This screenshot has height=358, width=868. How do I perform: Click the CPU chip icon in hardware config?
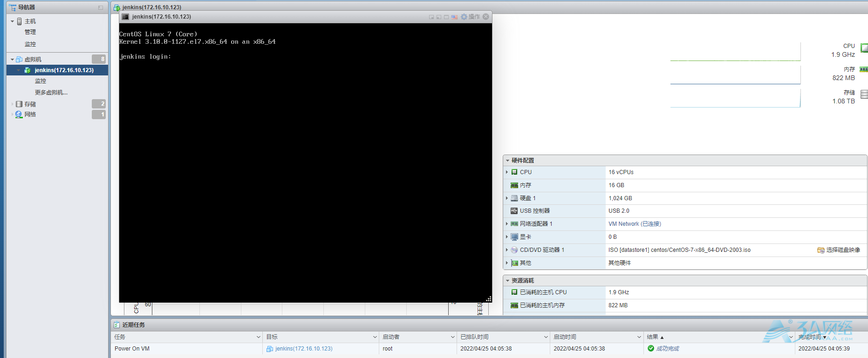click(x=514, y=172)
